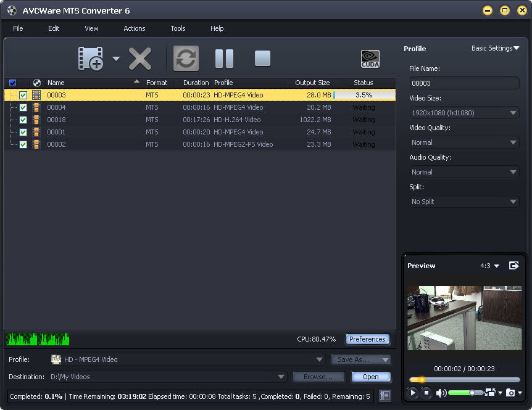Click the Convert checked items icon
Viewport: 532px width, 410px height.
tap(186, 59)
